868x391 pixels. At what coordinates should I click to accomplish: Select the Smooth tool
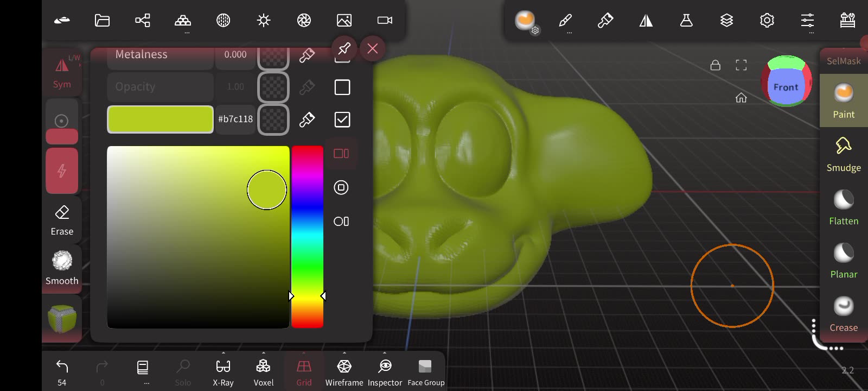point(62,268)
